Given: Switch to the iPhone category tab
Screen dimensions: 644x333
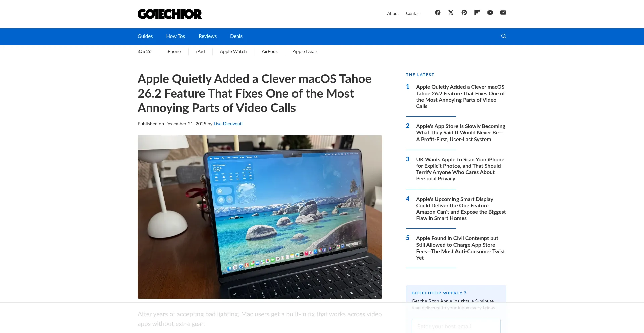Looking at the screenshot, I should tap(173, 51).
